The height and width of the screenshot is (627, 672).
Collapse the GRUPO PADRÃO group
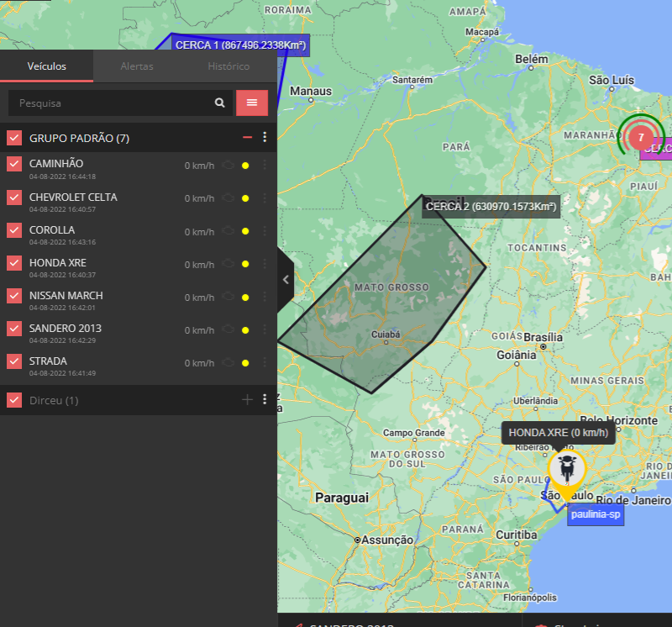point(247,138)
